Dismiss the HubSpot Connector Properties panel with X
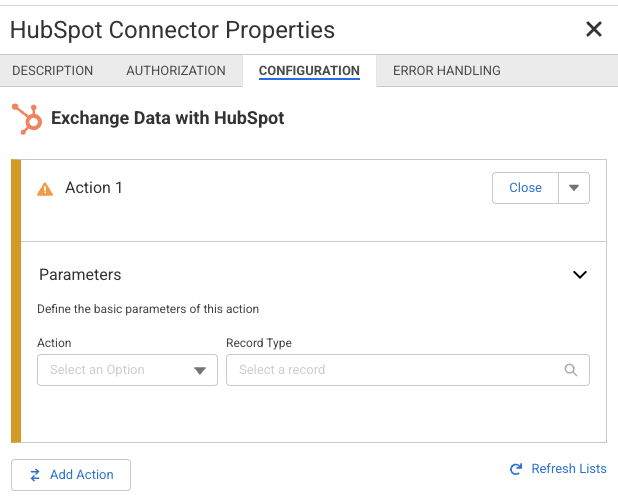The height and width of the screenshot is (500, 618). (x=594, y=29)
